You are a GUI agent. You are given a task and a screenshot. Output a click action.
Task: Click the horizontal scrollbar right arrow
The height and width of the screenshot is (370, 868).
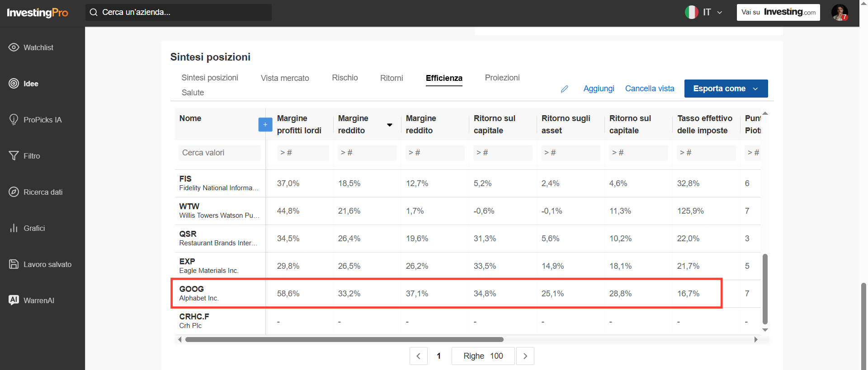click(756, 339)
